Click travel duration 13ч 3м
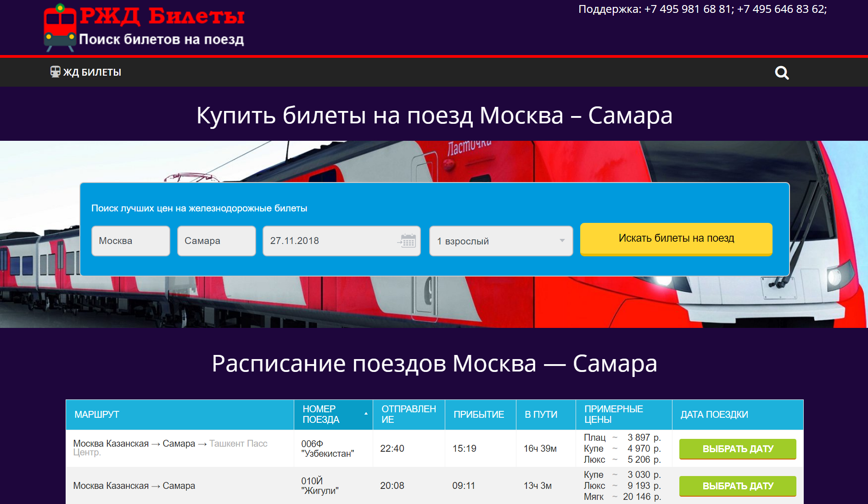868x504 pixels. (x=538, y=486)
